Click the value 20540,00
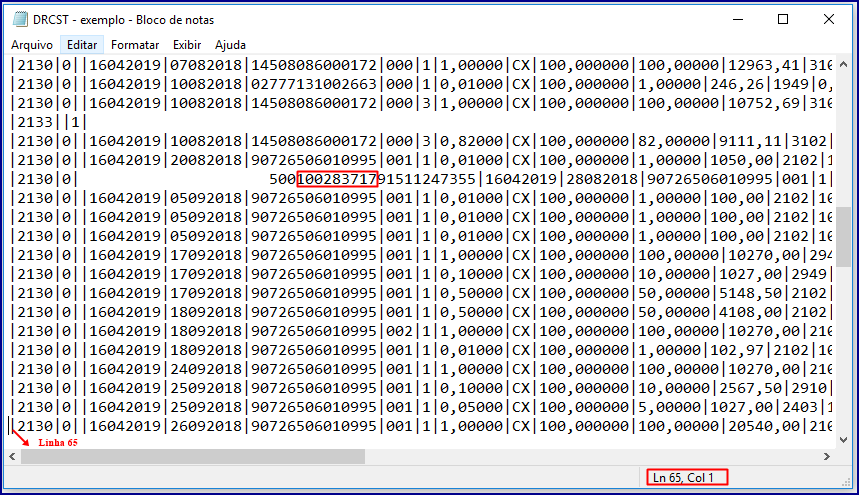 764,426
